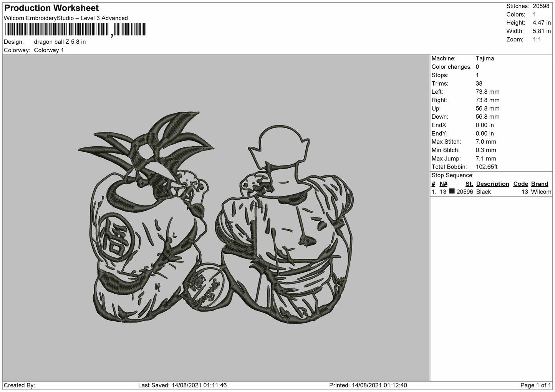Select the Left value 73.8 mm

487,92
